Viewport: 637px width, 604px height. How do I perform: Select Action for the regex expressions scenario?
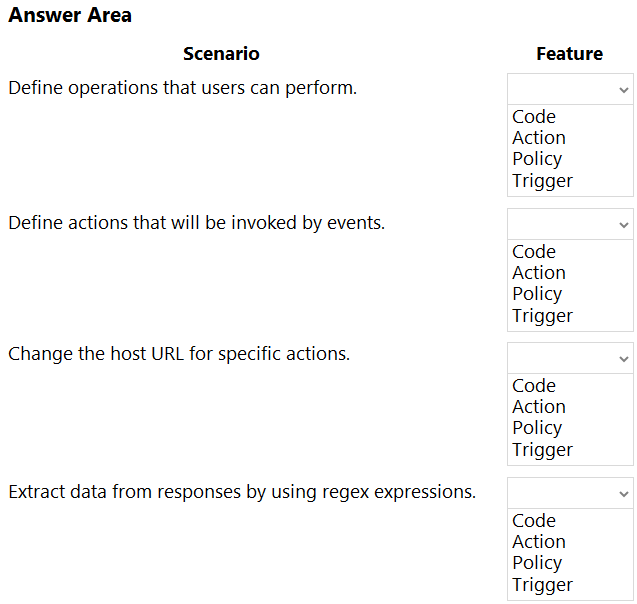point(539,541)
